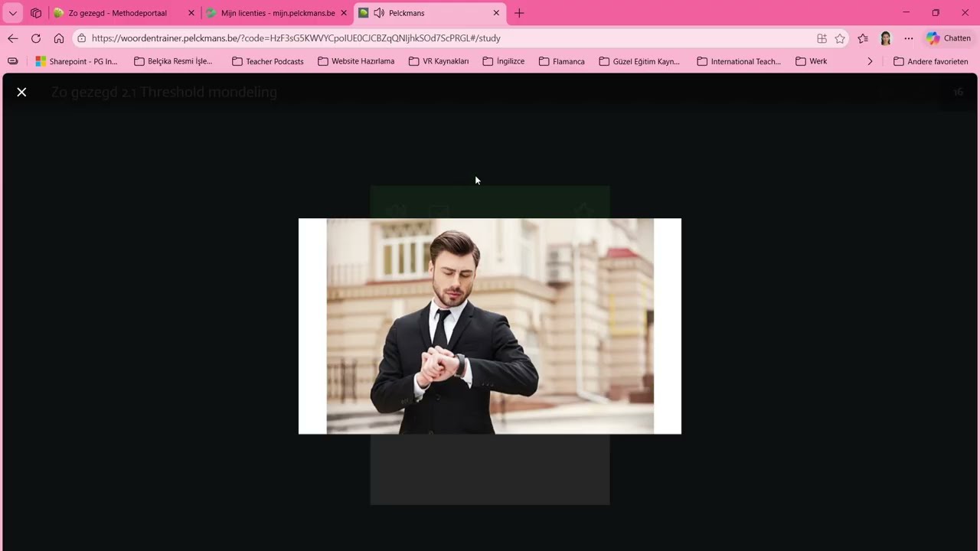
Task: Open the favorites bar manager icon
Action: pyautogui.click(x=13, y=61)
